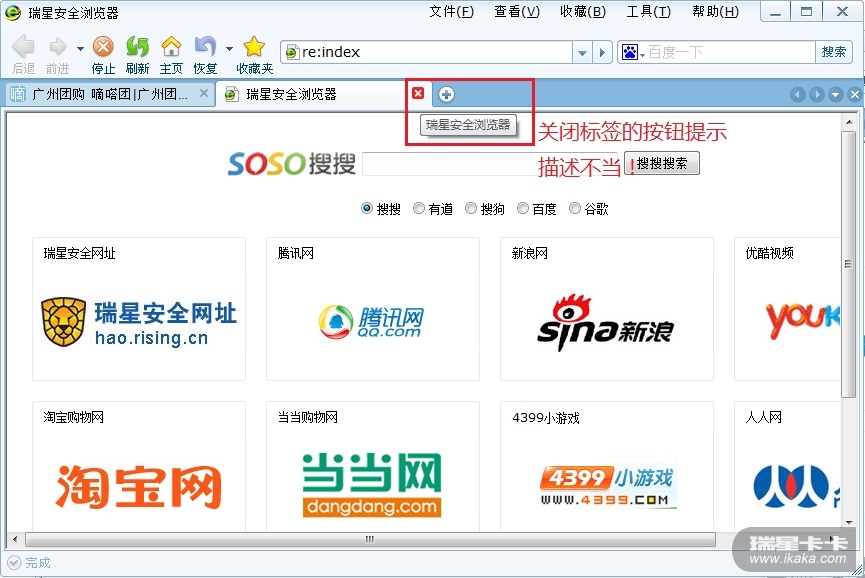Click the SOSO搜搜 logo
The width and height of the screenshot is (865, 578).
(x=292, y=164)
